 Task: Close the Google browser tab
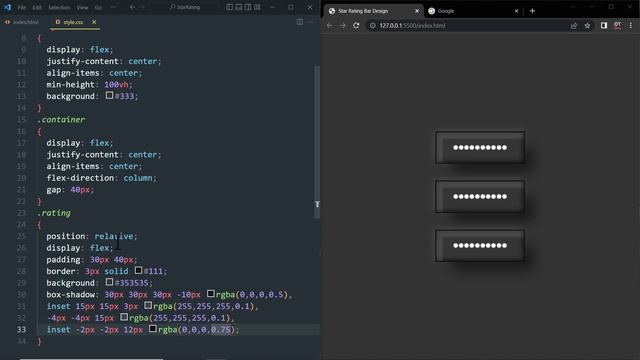(x=516, y=11)
